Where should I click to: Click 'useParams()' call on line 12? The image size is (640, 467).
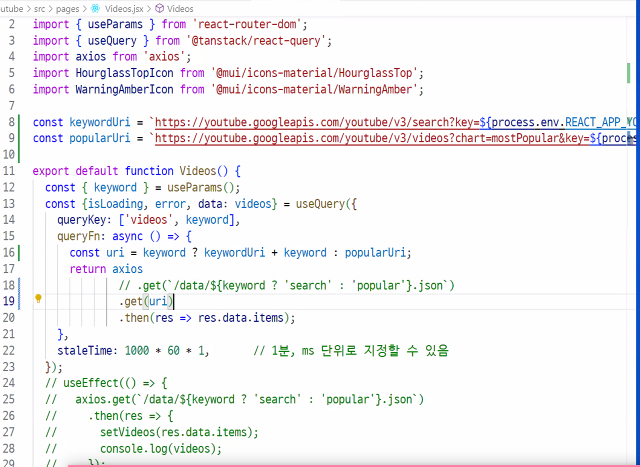pyautogui.click(x=201, y=187)
